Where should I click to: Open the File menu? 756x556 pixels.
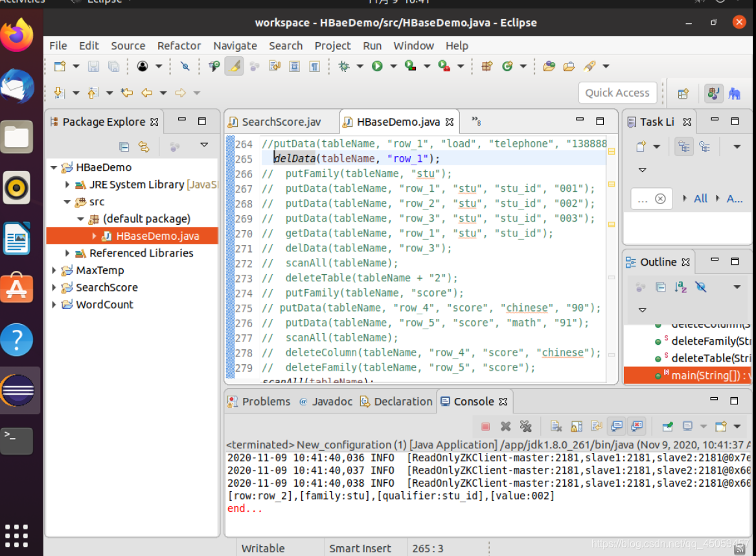coord(58,46)
